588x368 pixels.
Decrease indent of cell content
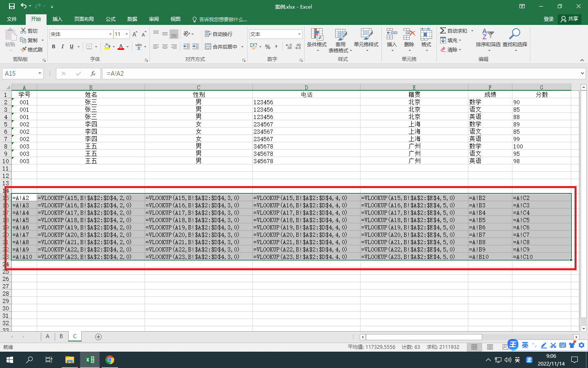pyautogui.click(x=187, y=47)
